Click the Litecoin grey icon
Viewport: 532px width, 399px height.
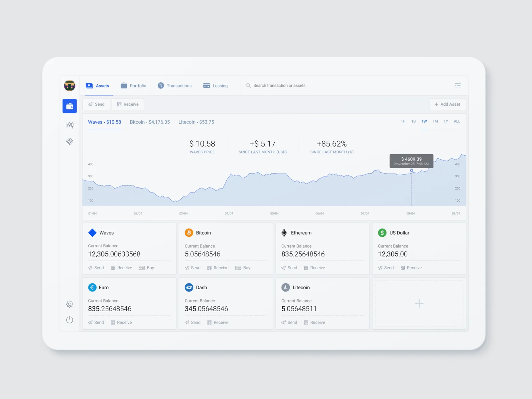[x=286, y=287]
